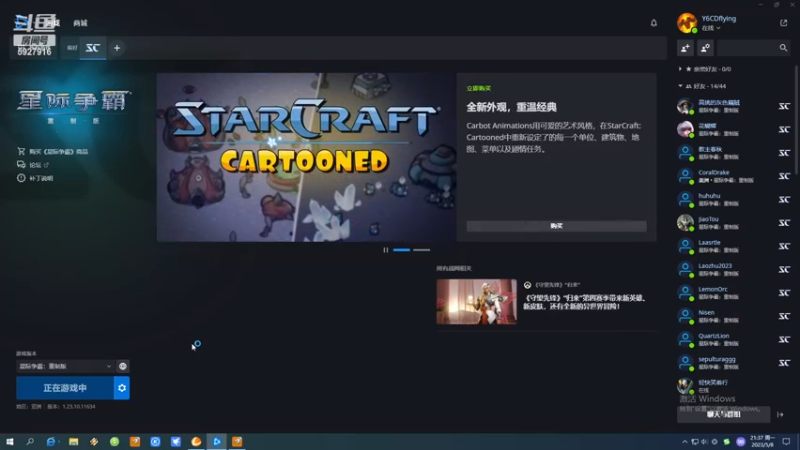Open jiaoTou's avatar
The image size is (800, 450).
pyautogui.click(x=685, y=222)
